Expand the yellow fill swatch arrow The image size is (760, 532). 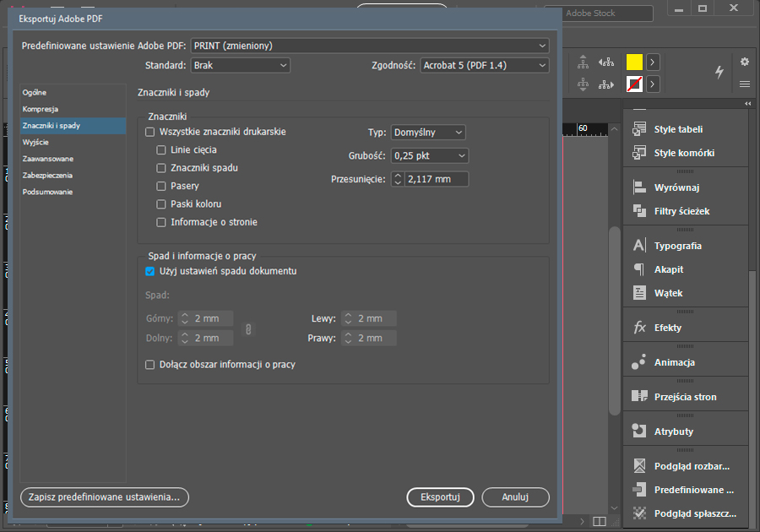[x=653, y=62]
